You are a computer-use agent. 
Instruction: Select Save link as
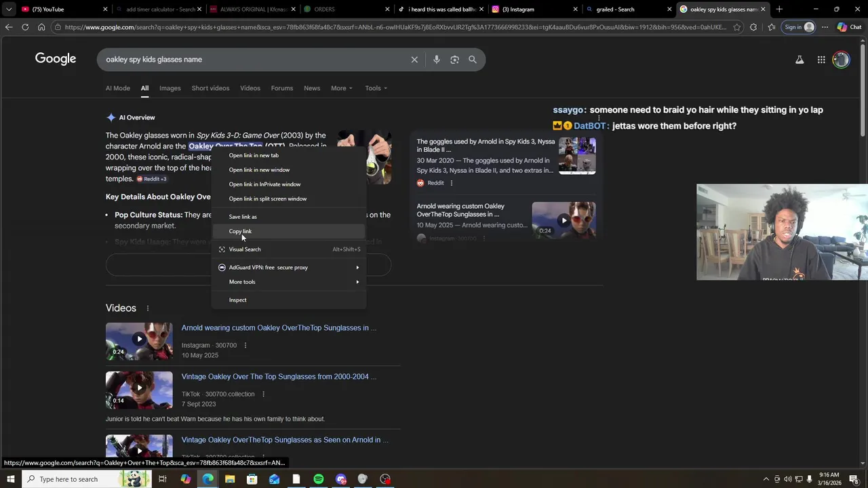pos(289,217)
